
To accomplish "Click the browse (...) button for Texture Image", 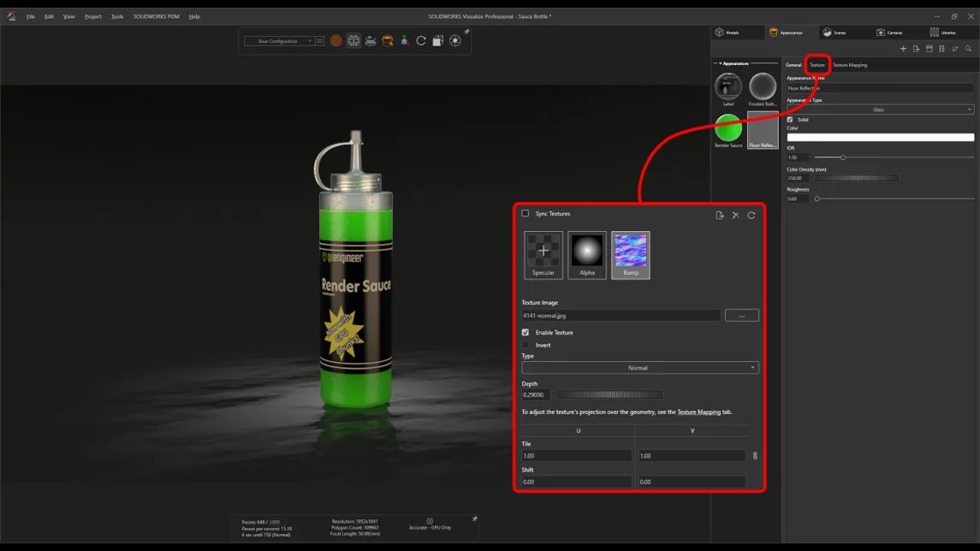I will pyautogui.click(x=742, y=316).
